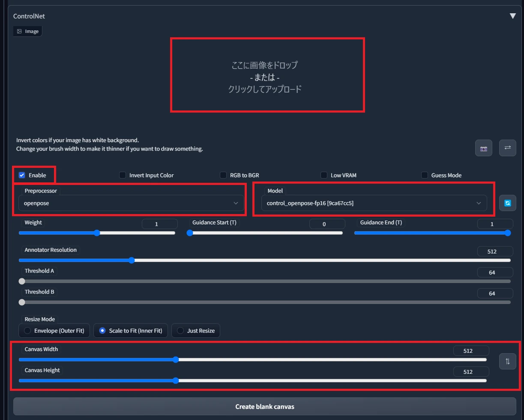Click the Threshold A value field

[495, 272]
